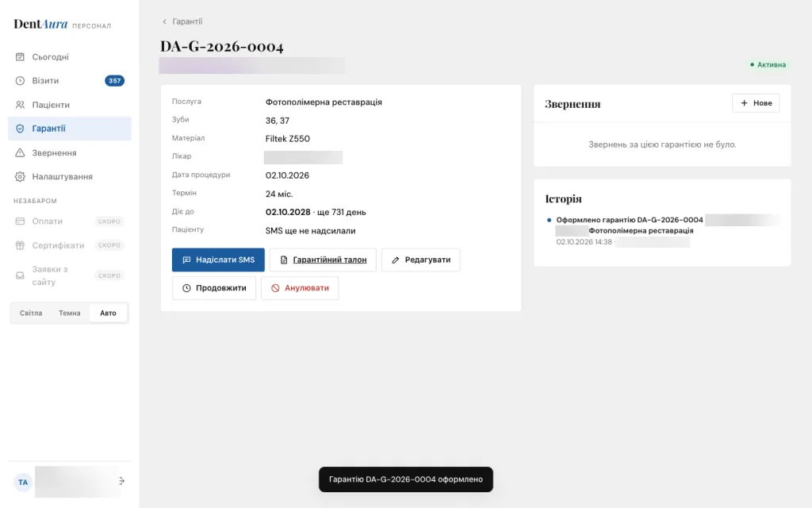Select the Світла theme option
812x508 pixels.
coord(31,313)
